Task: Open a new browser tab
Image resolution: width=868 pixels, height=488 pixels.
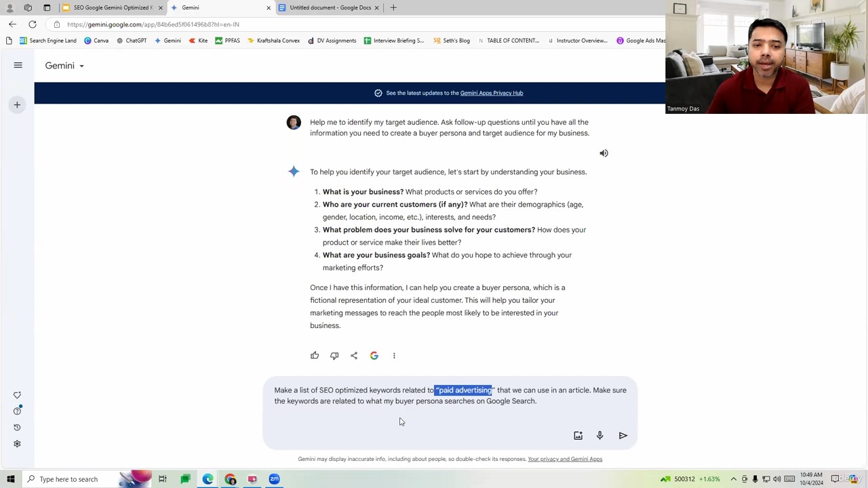Action: (393, 7)
